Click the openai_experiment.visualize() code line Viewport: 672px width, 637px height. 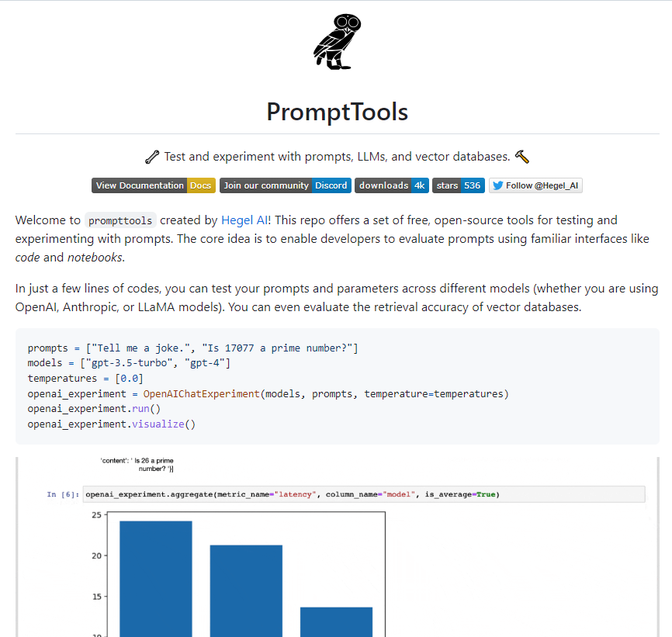click(x=112, y=424)
